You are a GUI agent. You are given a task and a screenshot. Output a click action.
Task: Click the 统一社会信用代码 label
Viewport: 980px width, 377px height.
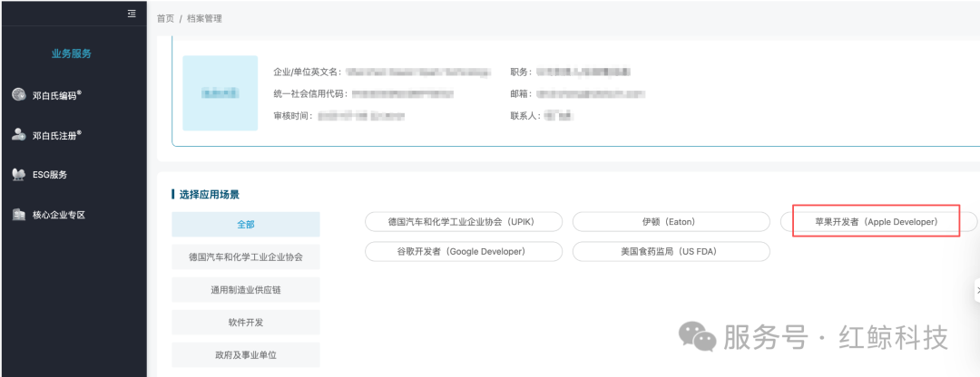[310, 93]
